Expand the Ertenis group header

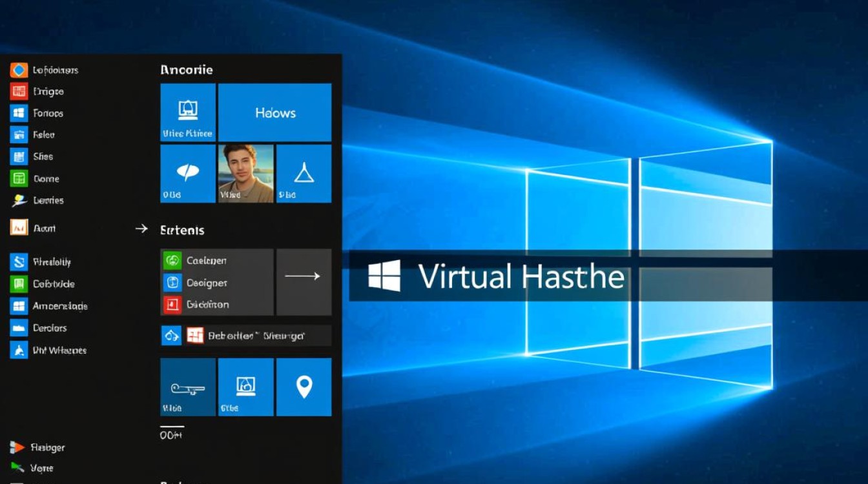click(x=182, y=230)
